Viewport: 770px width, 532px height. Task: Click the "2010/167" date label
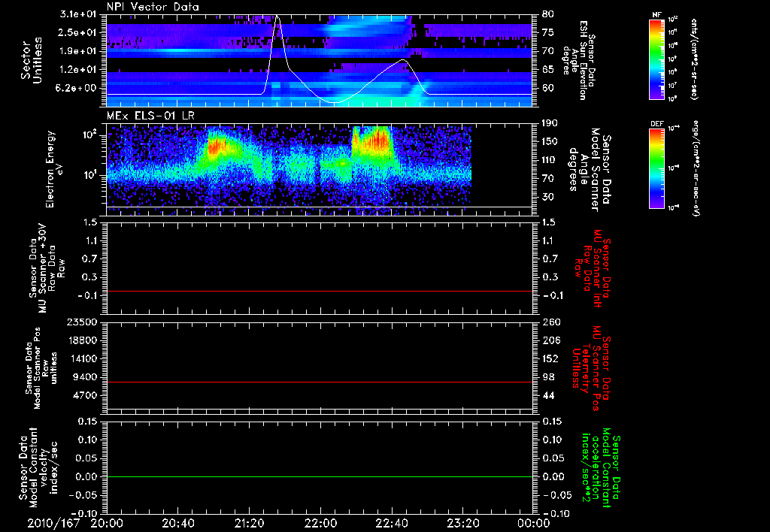pyautogui.click(x=53, y=523)
